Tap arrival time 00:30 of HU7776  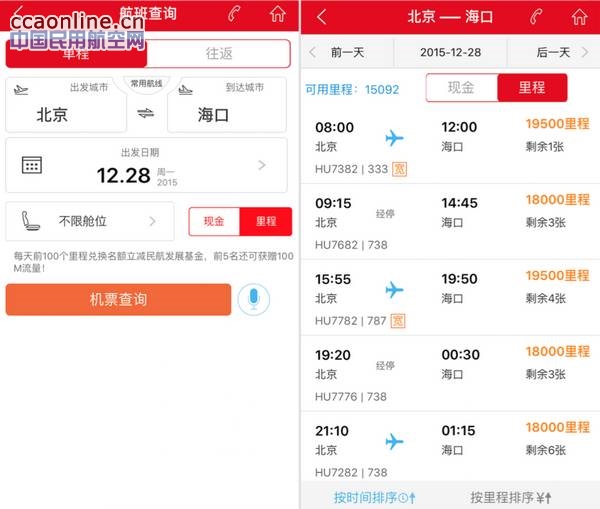pyautogui.click(x=460, y=355)
